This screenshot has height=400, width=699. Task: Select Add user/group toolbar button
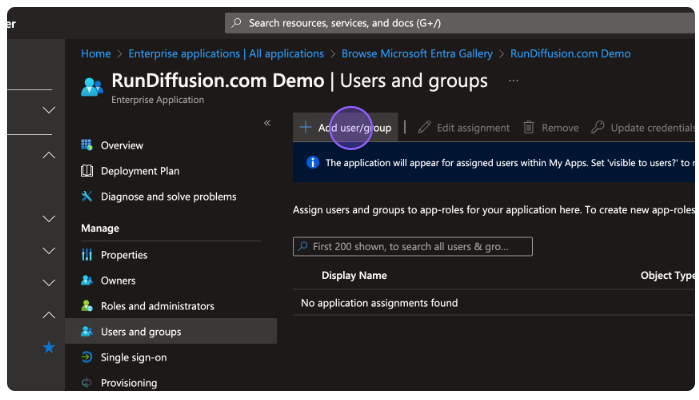coord(346,128)
